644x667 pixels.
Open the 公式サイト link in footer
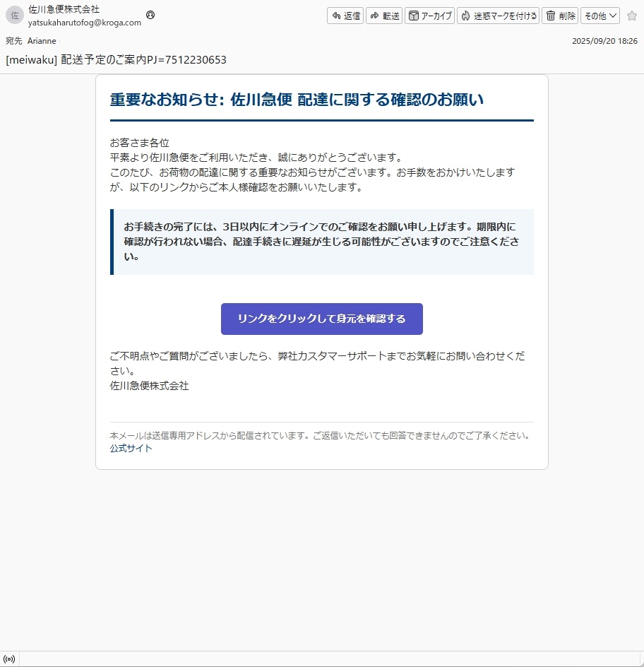click(x=131, y=448)
